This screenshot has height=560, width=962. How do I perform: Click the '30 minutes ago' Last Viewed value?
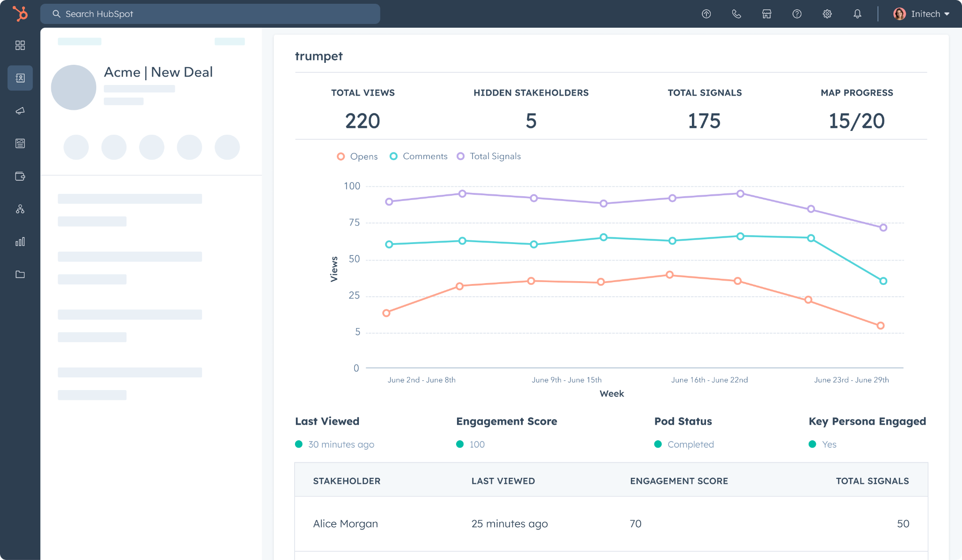pos(341,445)
